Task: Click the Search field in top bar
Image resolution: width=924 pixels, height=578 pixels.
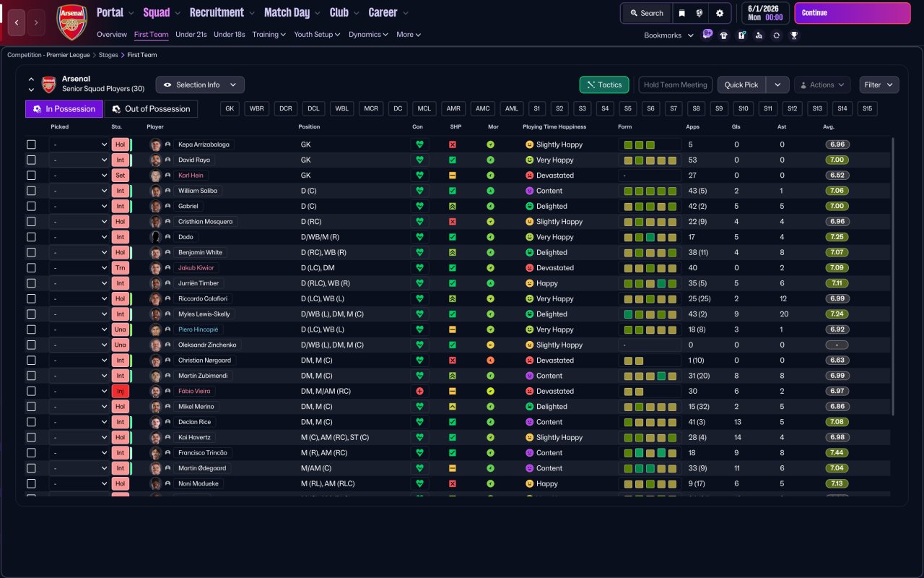Action: click(646, 13)
